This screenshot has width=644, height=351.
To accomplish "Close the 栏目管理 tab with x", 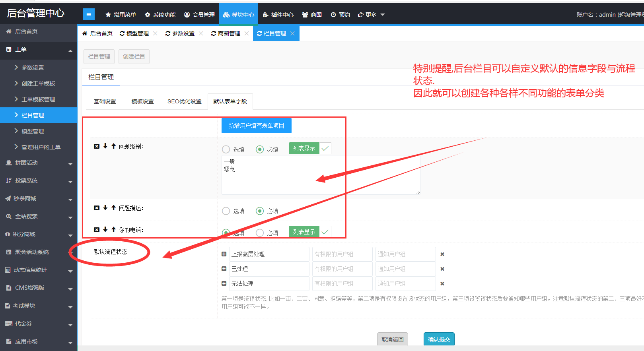I will (x=292, y=33).
